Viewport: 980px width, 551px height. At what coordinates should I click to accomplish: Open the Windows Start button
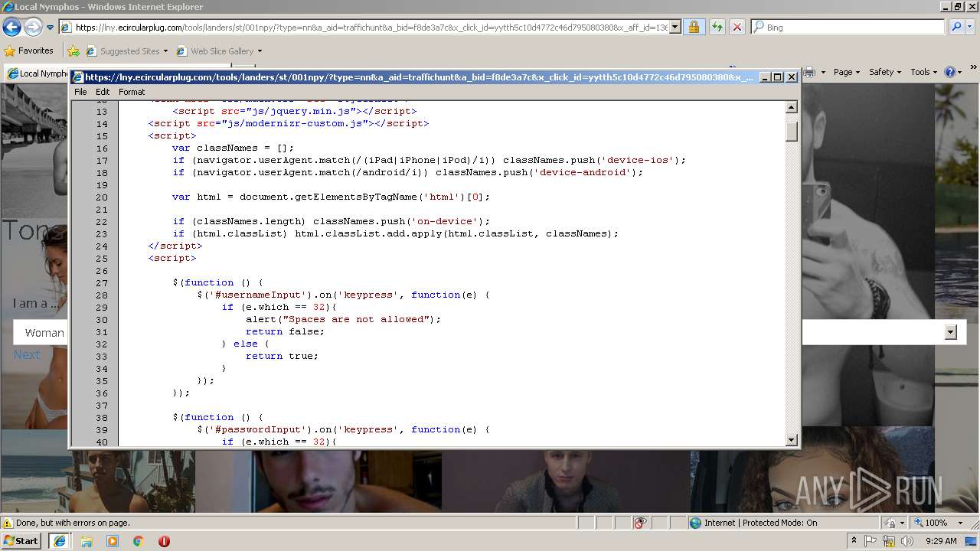(x=21, y=540)
